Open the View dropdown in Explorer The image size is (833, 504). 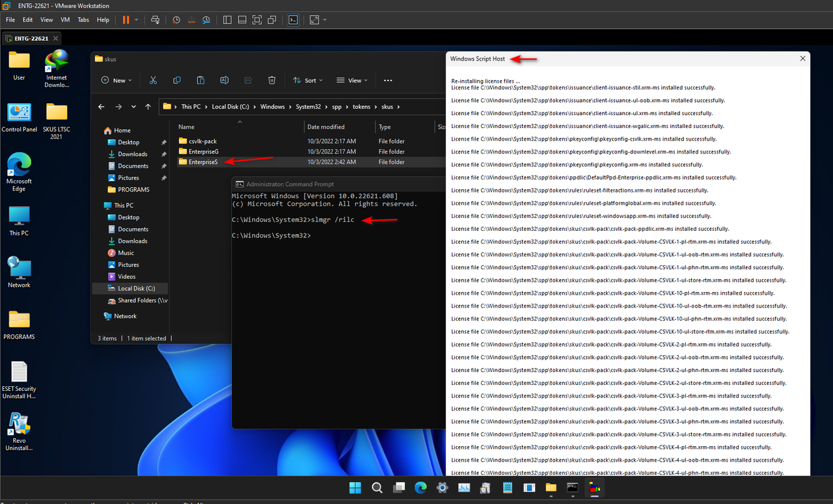pyautogui.click(x=352, y=80)
